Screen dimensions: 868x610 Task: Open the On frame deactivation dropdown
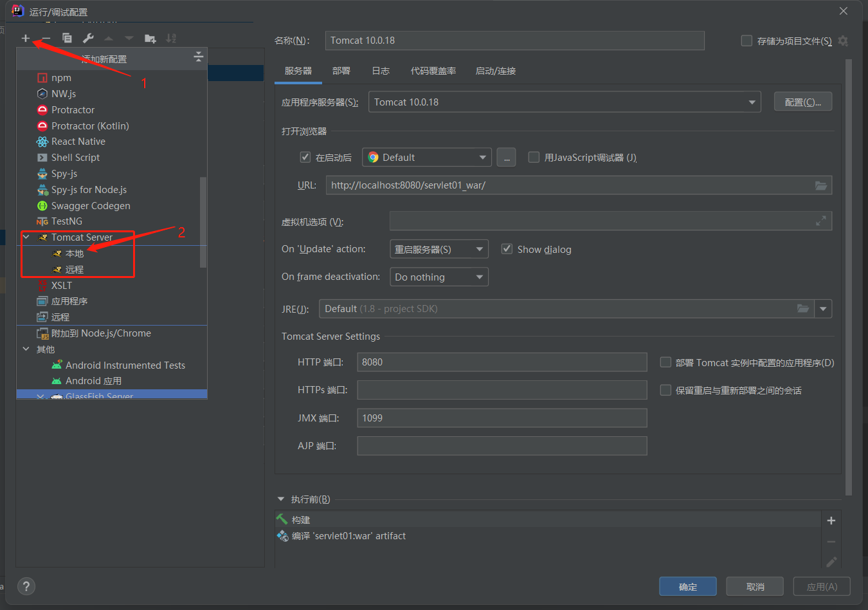[439, 277]
